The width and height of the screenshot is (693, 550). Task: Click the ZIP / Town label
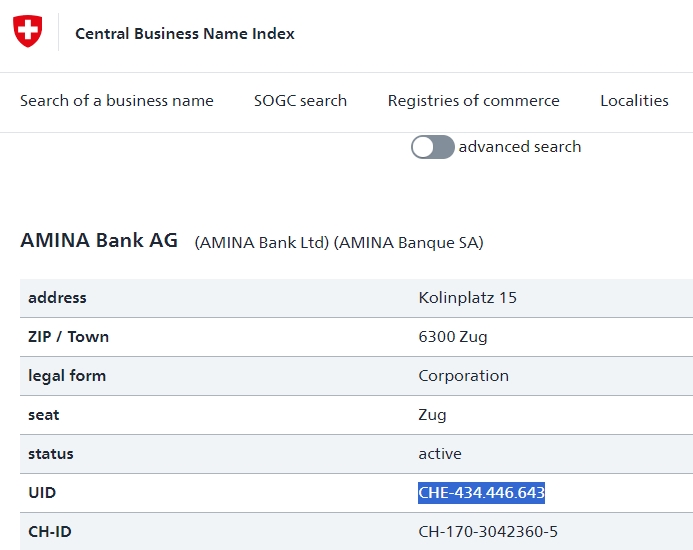[68, 337]
